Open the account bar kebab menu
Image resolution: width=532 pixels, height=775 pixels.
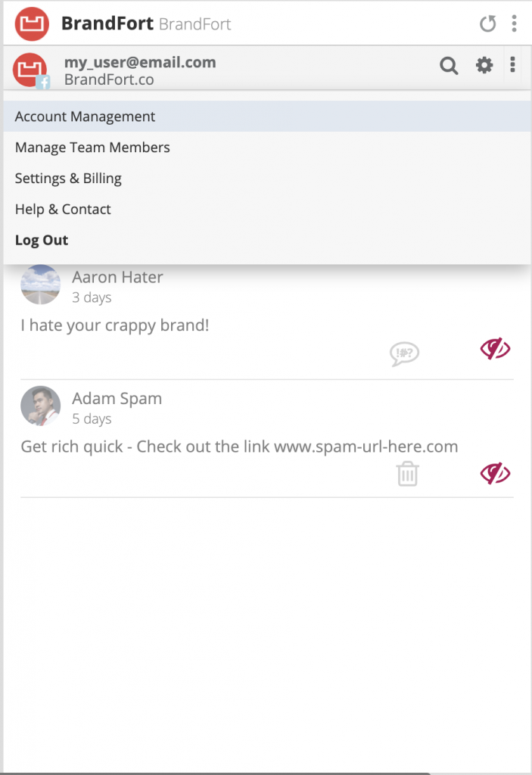tap(512, 65)
